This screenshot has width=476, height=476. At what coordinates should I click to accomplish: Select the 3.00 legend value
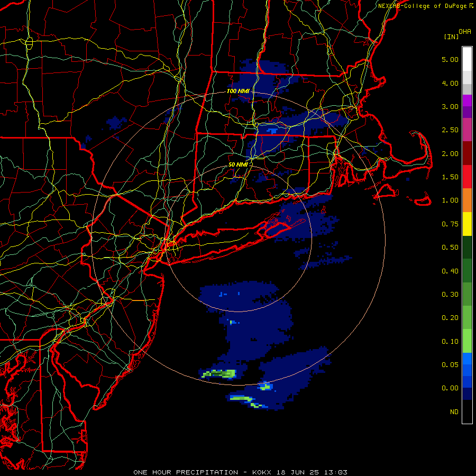tap(450, 106)
